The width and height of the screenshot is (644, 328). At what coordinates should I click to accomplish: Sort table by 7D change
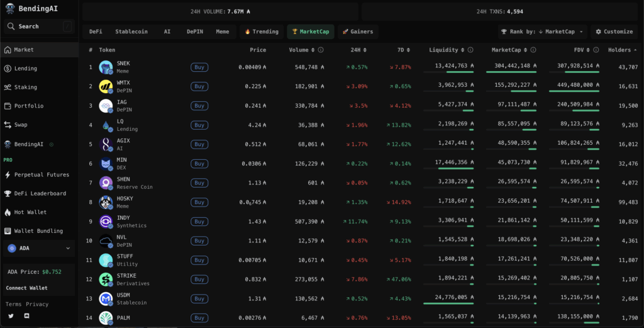coord(403,50)
